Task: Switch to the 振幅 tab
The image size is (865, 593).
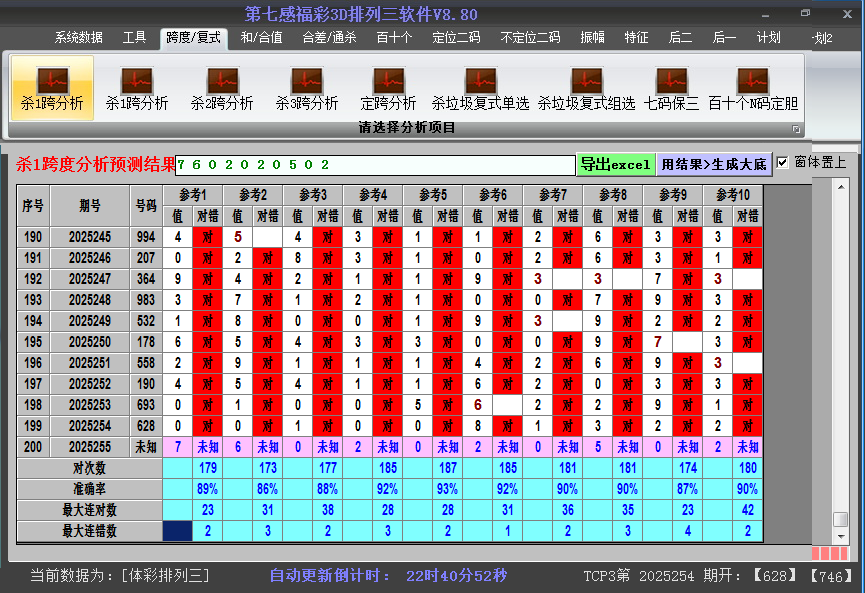Action: (x=593, y=38)
